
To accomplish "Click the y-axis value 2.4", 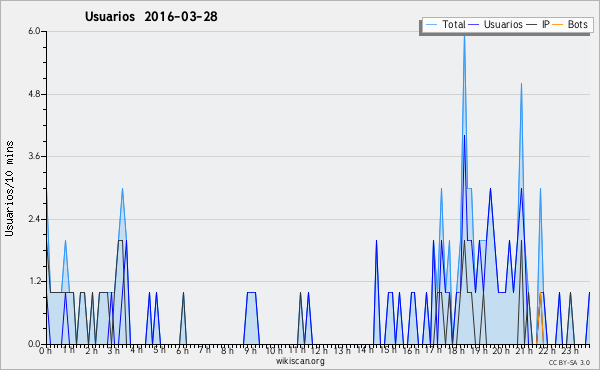I will pyautogui.click(x=34, y=219).
